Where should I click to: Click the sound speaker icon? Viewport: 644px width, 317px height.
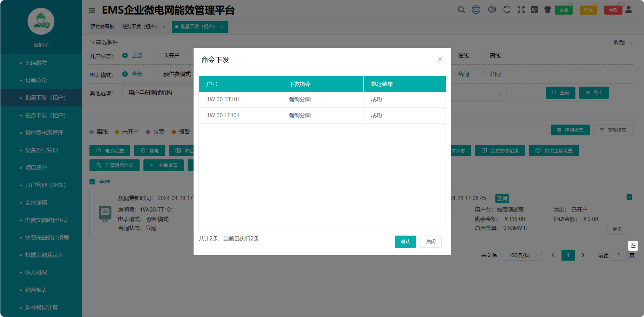[492, 10]
